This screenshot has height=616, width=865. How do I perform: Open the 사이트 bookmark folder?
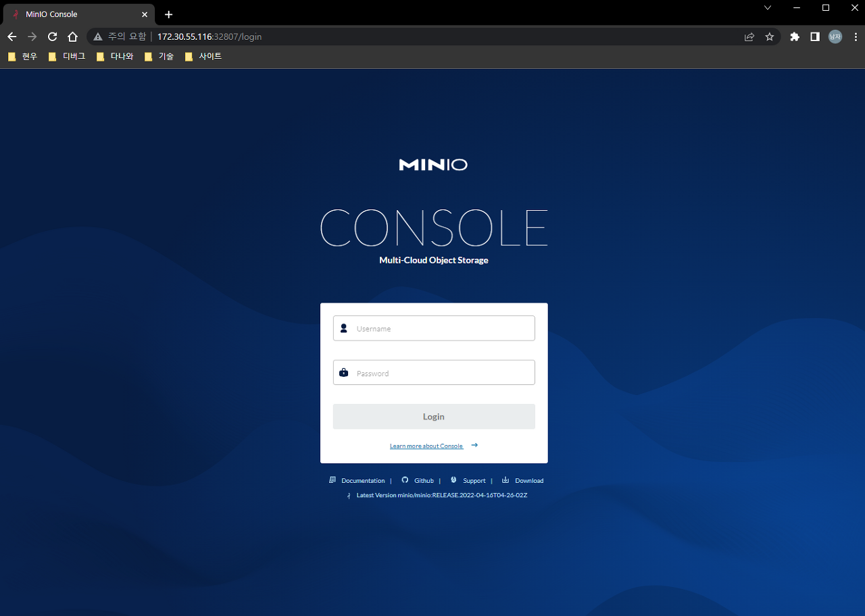[203, 57]
